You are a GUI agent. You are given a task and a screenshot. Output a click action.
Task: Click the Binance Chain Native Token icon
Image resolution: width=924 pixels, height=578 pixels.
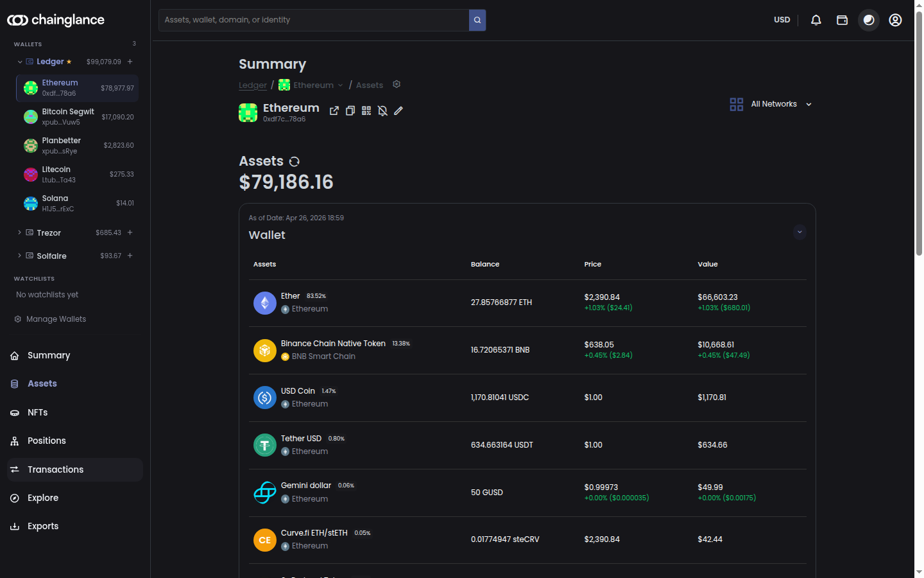click(265, 351)
